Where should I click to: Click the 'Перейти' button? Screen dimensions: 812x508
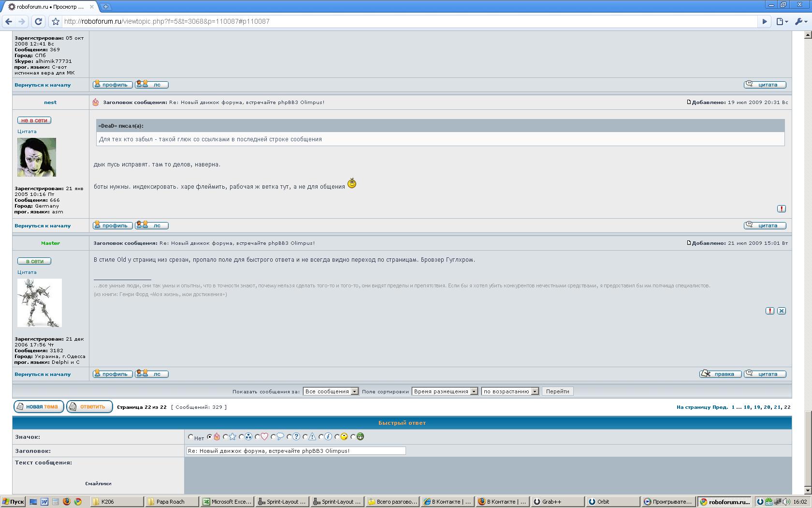pos(558,391)
